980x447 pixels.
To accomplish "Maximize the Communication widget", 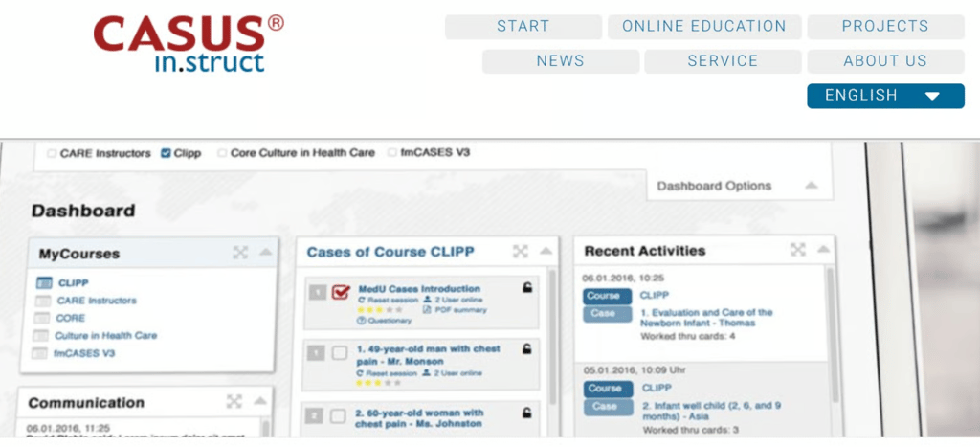I will click(234, 401).
